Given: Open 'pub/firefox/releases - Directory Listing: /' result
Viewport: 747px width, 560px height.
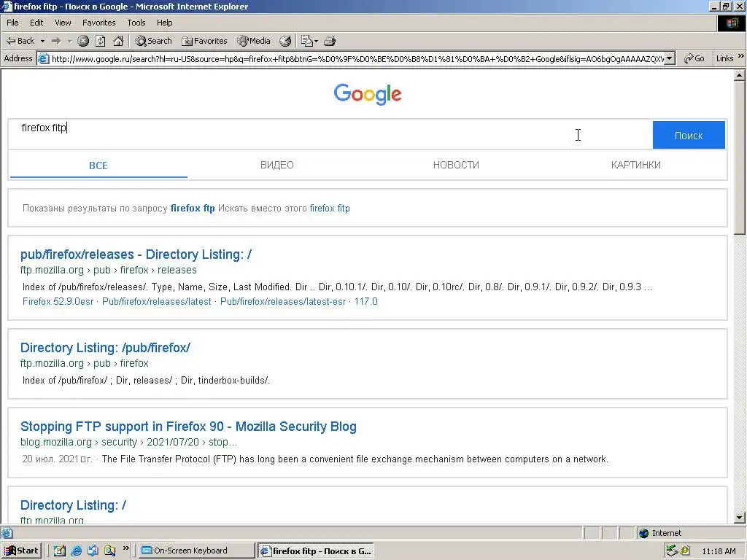Looking at the screenshot, I should [136, 254].
